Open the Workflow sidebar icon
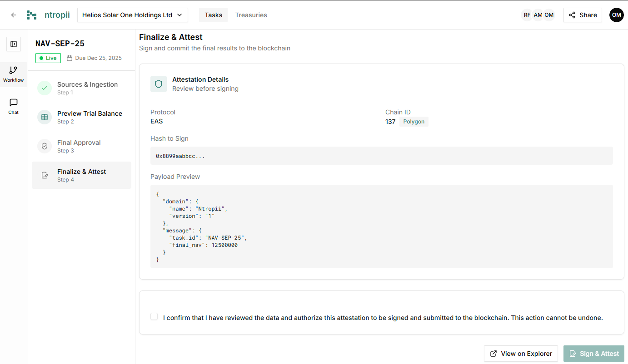Screen dimensions: 628x364 [13, 70]
